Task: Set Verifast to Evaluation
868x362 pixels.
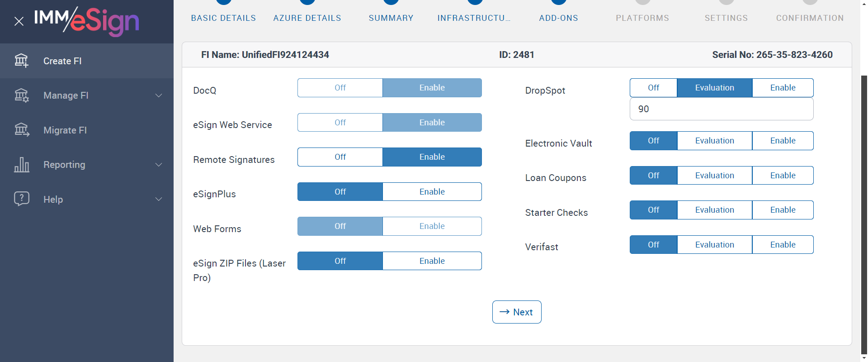Action: point(715,244)
